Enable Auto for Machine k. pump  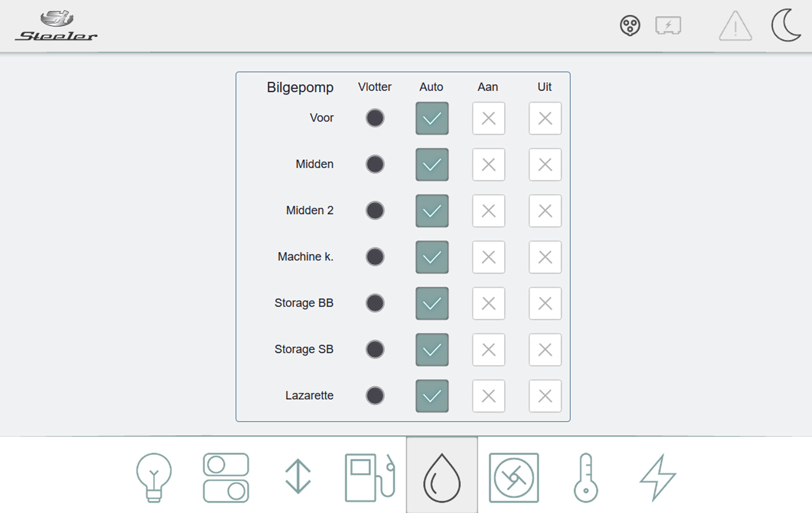click(x=432, y=257)
